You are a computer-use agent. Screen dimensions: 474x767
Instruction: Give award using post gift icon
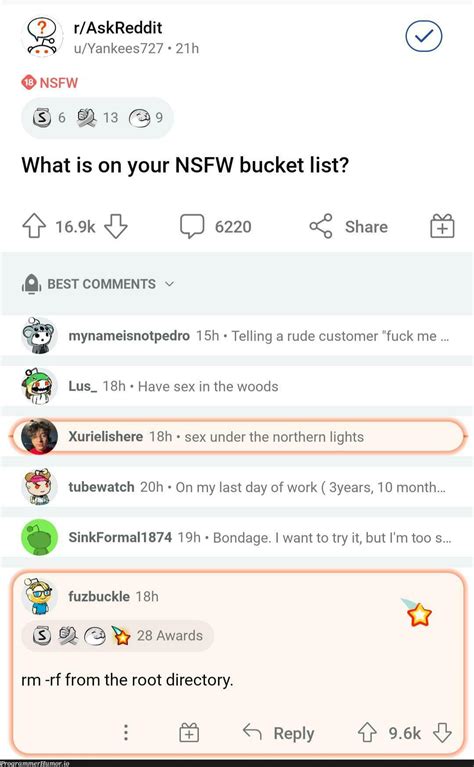tap(442, 226)
